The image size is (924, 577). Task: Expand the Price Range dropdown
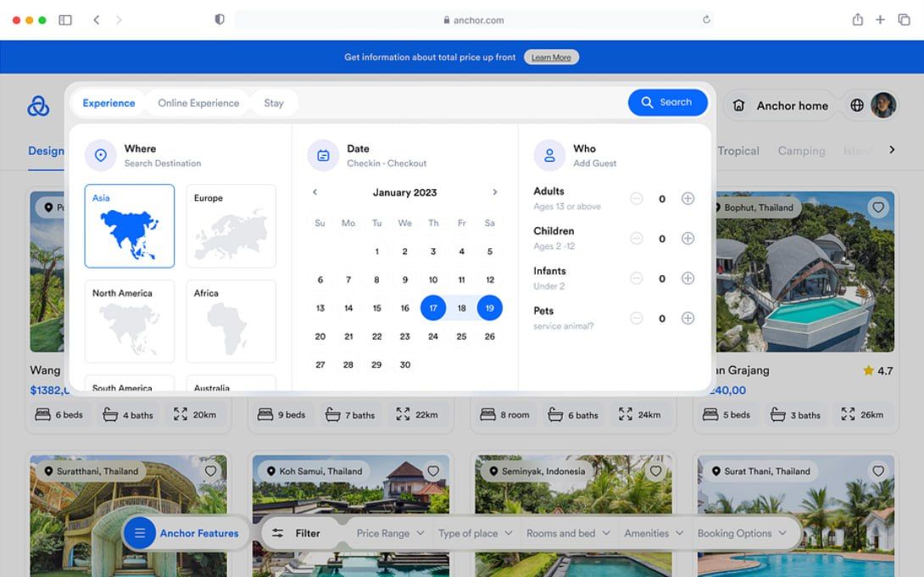click(390, 533)
